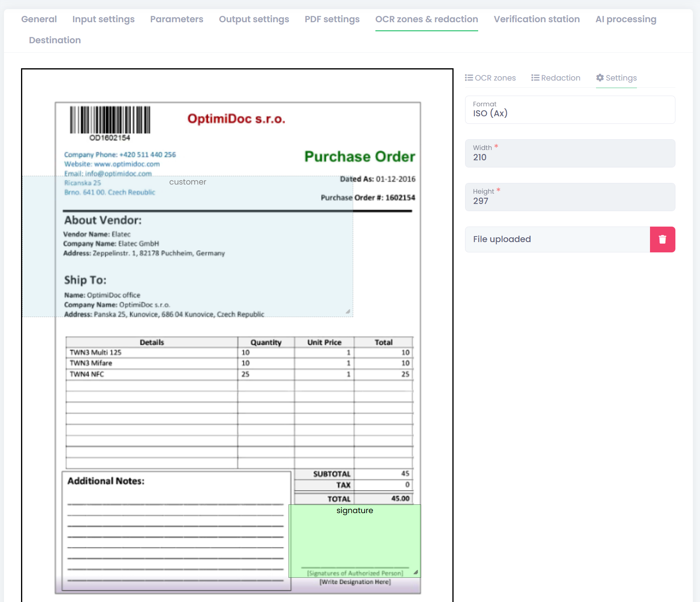This screenshot has width=700, height=602.
Task: Click the Height input field
Action: [570, 201]
